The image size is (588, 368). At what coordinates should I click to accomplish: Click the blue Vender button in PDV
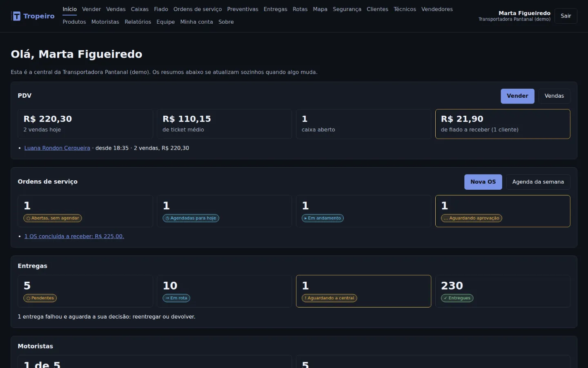pos(517,96)
